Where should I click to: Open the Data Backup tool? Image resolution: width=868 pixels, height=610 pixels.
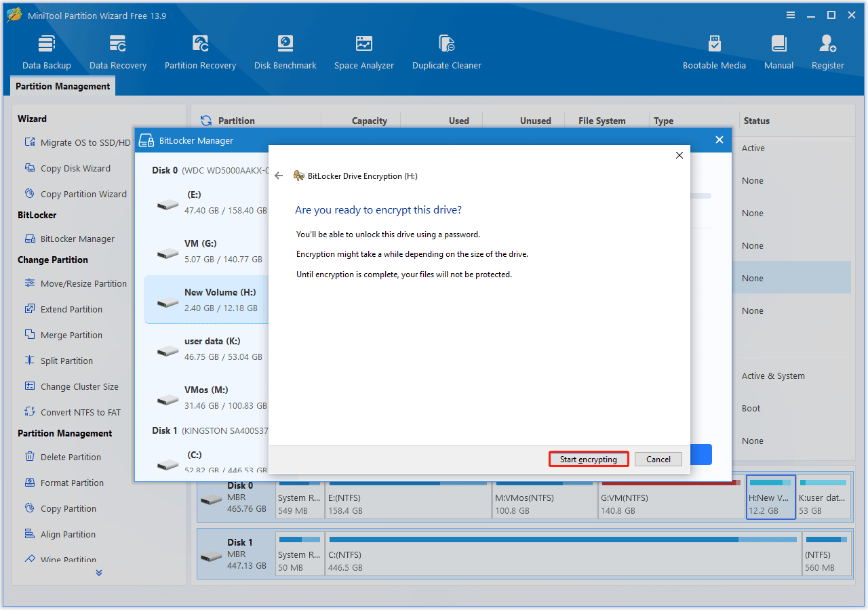click(46, 52)
